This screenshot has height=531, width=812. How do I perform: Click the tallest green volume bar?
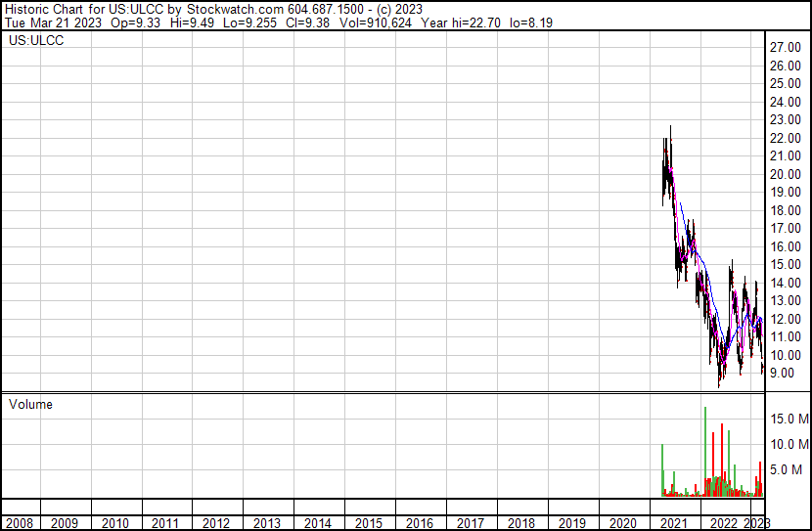click(704, 450)
